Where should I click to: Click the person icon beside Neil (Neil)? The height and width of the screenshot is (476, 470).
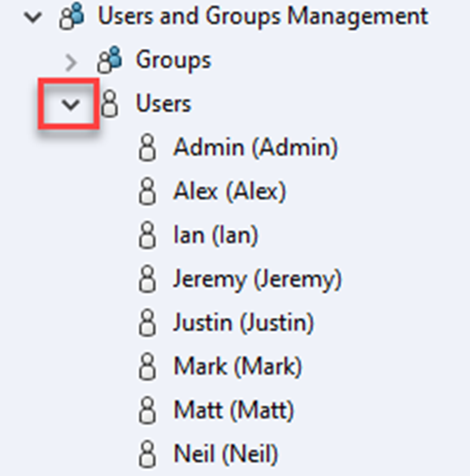point(148,454)
